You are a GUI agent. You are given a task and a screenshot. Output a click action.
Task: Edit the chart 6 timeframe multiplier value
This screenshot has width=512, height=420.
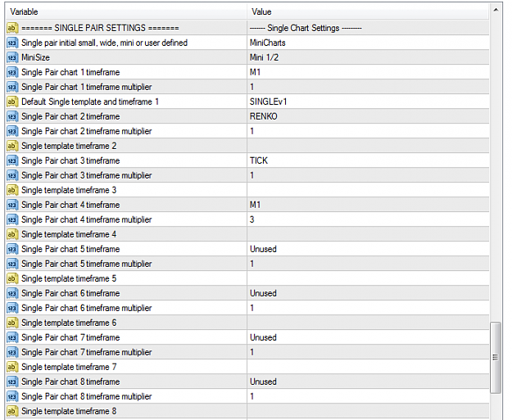[368, 308]
